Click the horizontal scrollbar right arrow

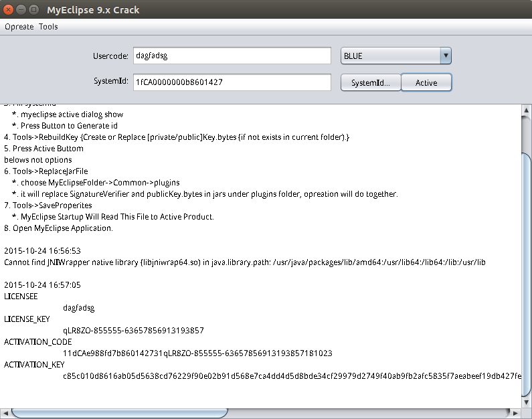(515, 413)
